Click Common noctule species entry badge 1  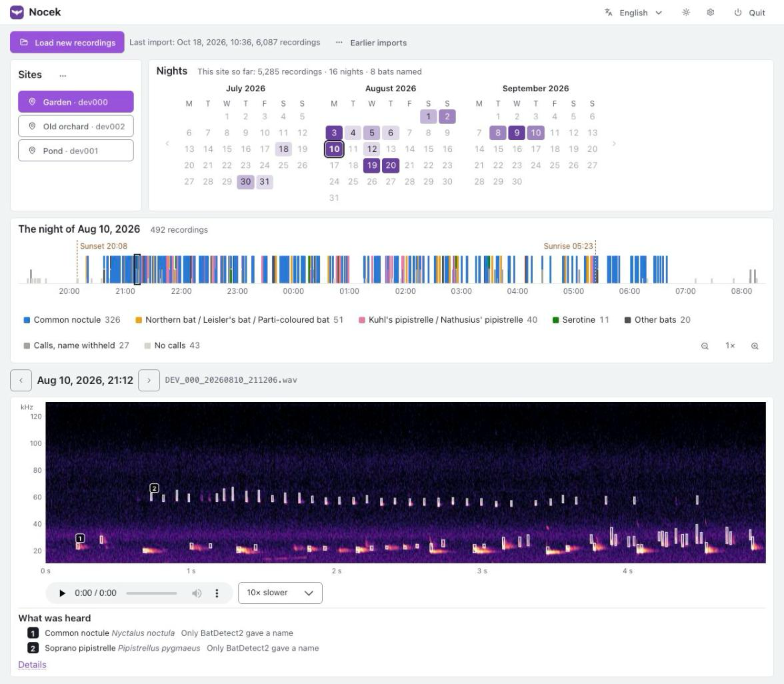[x=33, y=633]
